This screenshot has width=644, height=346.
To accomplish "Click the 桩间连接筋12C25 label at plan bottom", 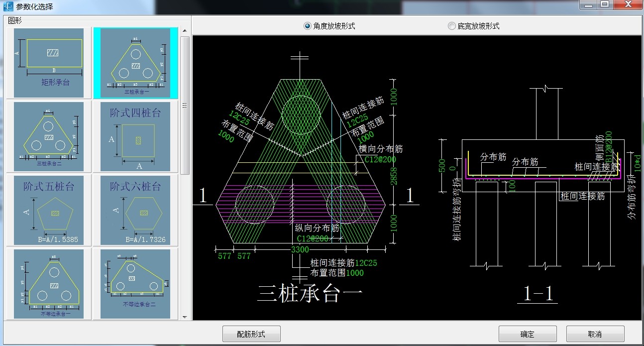I will (x=344, y=263).
